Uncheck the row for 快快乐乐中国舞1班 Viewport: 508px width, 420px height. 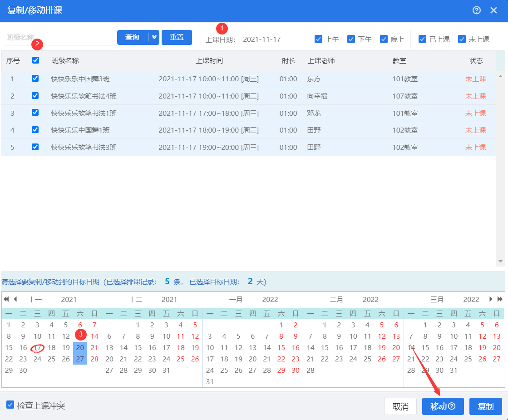35,129
